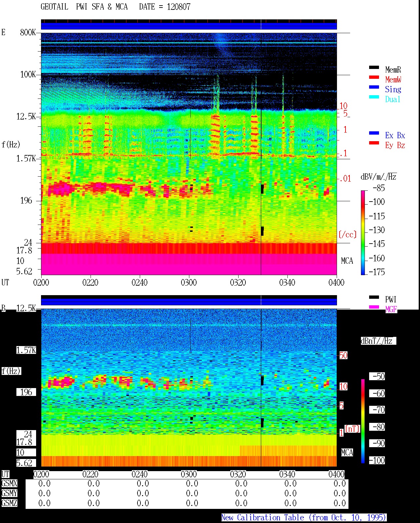Click the GSMZ row header
The image size is (420, 523).
[9, 503]
